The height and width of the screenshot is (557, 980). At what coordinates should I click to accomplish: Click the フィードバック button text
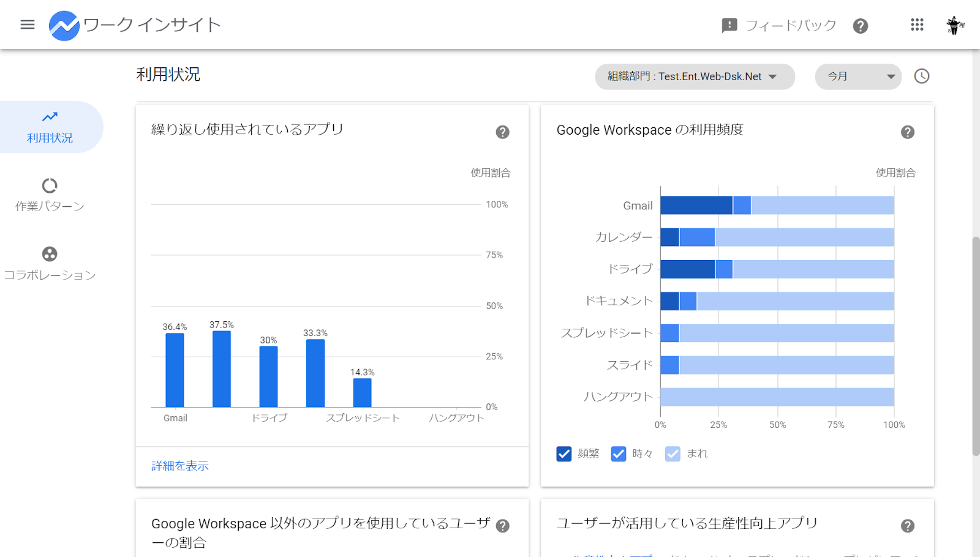790,26
